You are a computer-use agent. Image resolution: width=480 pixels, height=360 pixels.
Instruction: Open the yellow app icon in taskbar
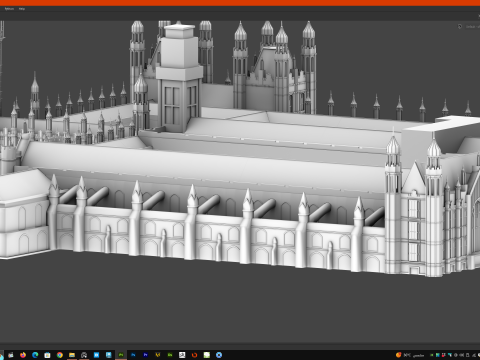pos(158,355)
